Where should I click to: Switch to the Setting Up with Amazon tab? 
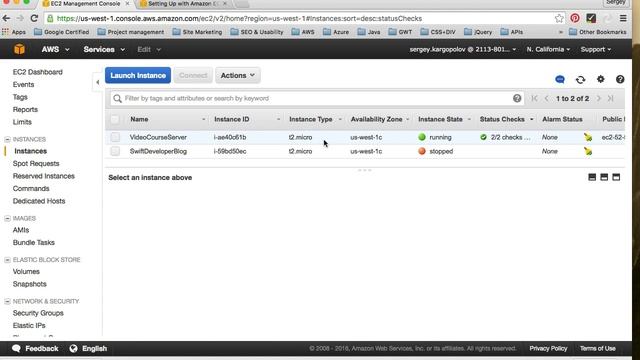(183, 4)
